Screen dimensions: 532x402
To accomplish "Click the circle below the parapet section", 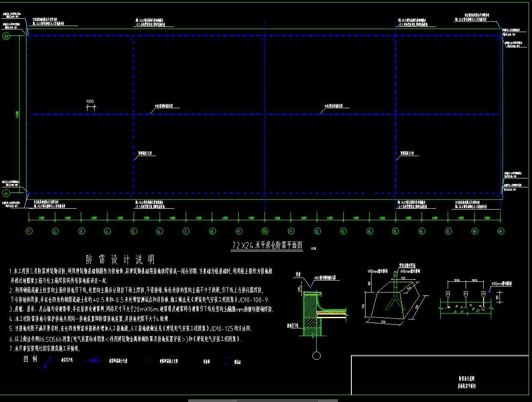I will pyautogui.click(x=316, y=356).
